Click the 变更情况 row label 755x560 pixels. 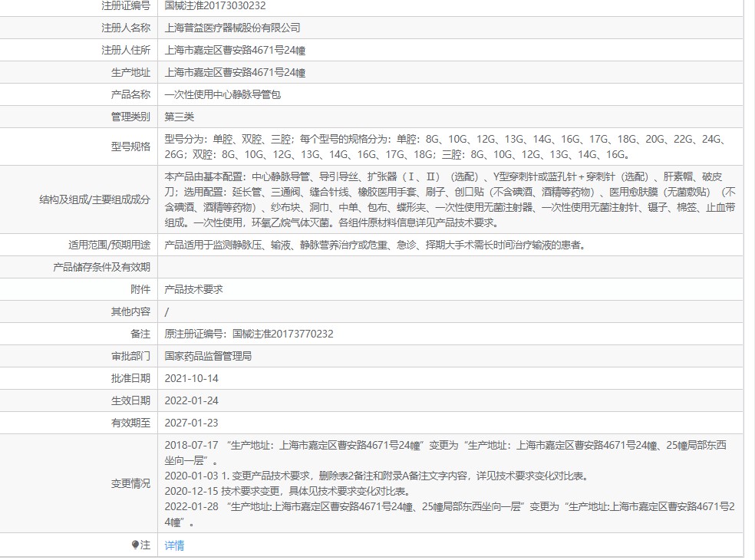tap(130, 483)
